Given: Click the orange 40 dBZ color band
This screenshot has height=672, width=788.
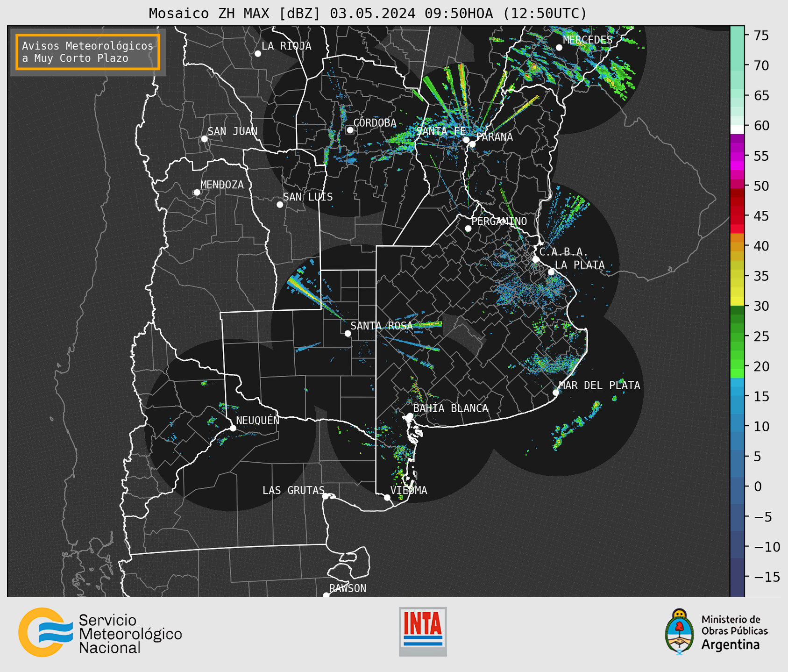Looking at the screenshot, I should tap(737, 246).
